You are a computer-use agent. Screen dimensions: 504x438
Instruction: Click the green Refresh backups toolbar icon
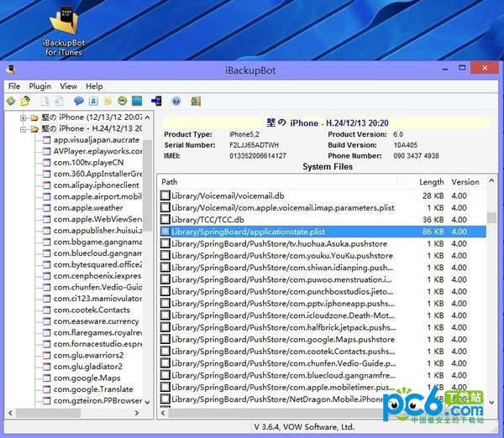point(11,102)
